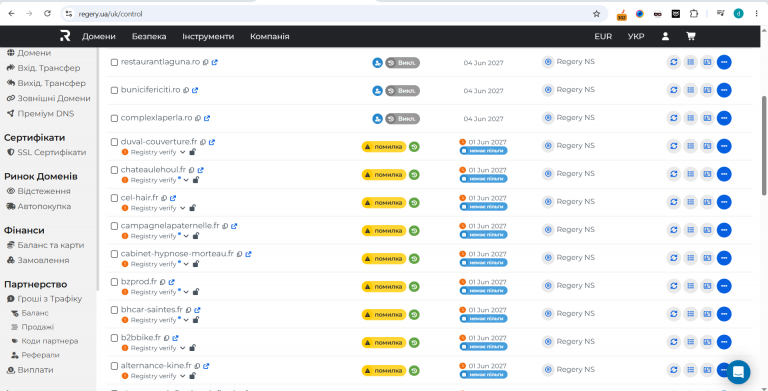Viewport: 768px width, 391px height.
Task: Click the green auto-renew icon for duval-couverture.fr
Action: (414, 147)
